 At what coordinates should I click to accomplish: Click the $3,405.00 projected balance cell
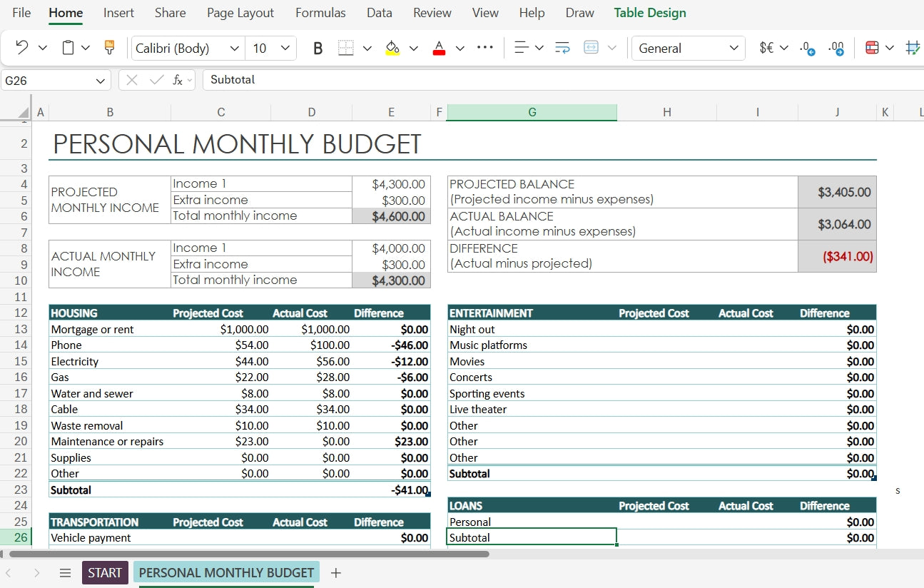[837, 192]
